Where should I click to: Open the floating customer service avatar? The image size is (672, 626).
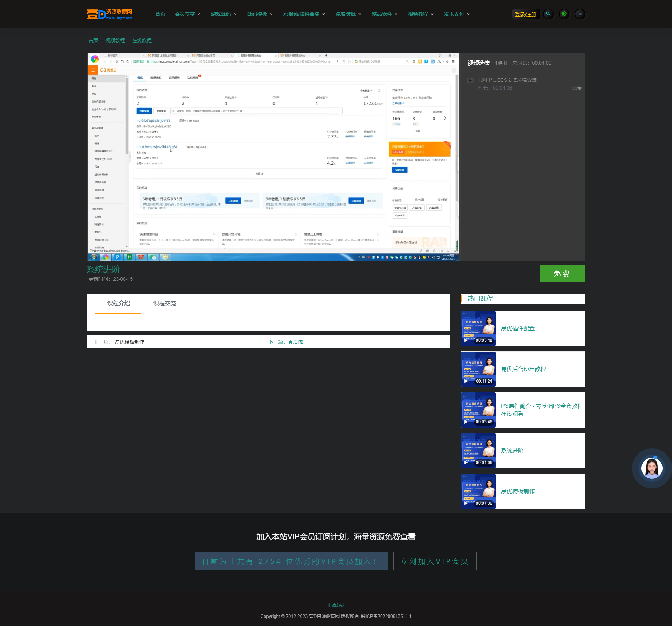click(652, 468)
